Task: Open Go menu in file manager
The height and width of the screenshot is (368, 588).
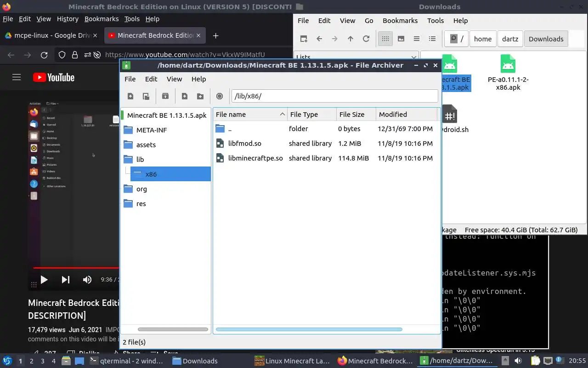Action: (x=369, y=21)
